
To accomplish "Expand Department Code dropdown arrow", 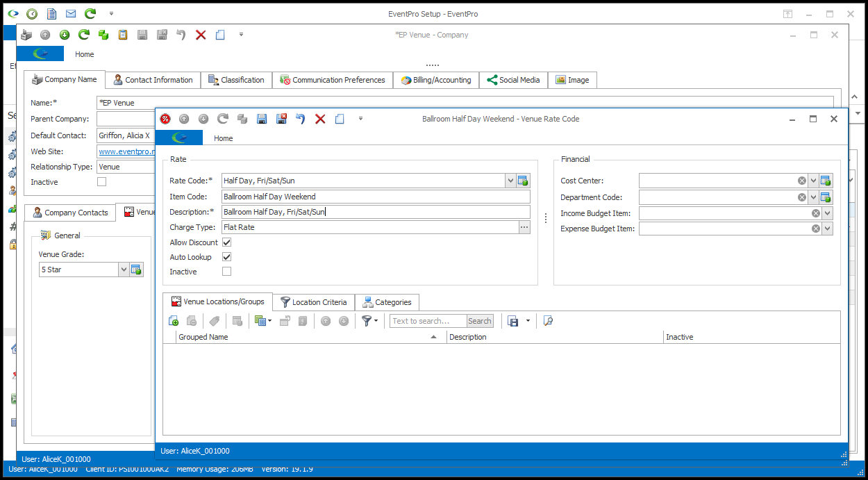I will (x=813, y=197).
